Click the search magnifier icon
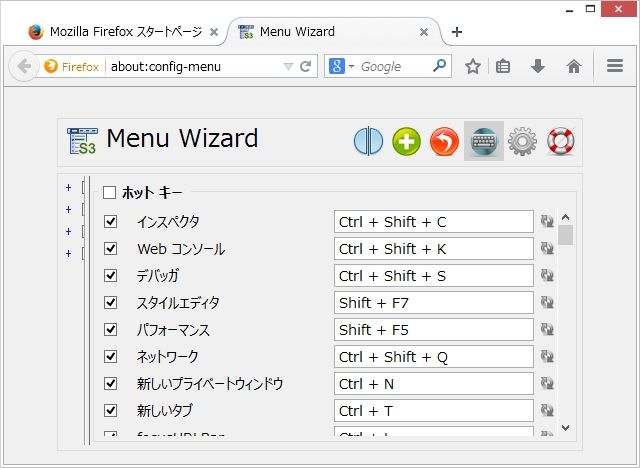The width and height of the screenshot is (640, 468). [x=439, y=65]
